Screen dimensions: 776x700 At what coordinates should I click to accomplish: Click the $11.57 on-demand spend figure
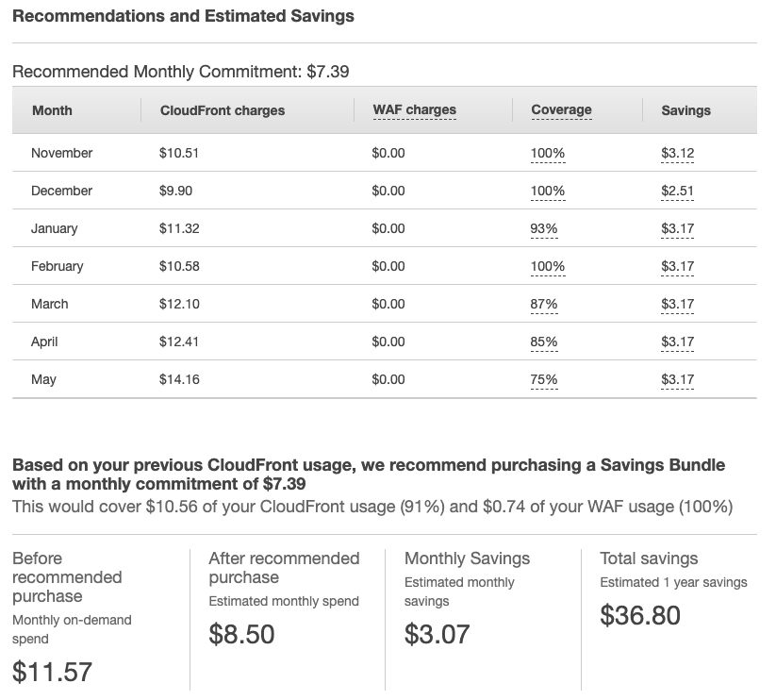(52, 672)
